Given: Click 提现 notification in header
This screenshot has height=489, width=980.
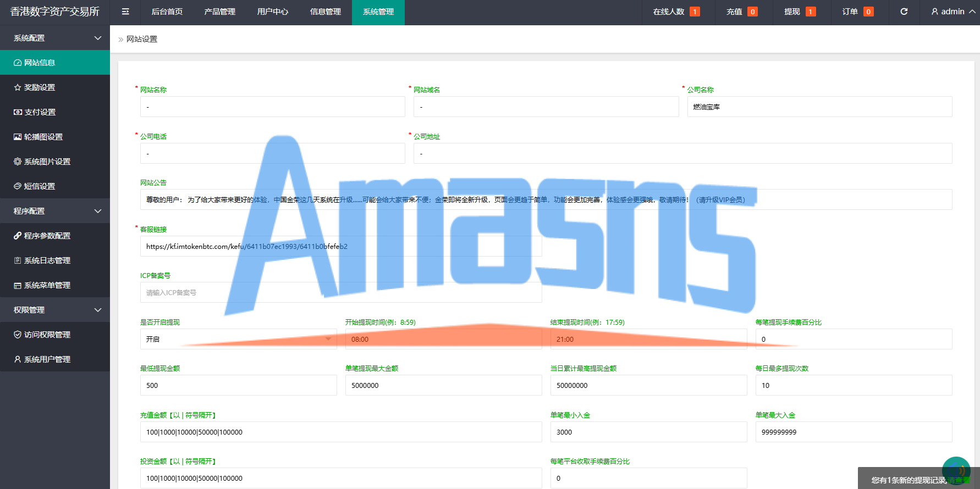Looking at the screenshot, I should pyautogui.click(x=800, y=12).
